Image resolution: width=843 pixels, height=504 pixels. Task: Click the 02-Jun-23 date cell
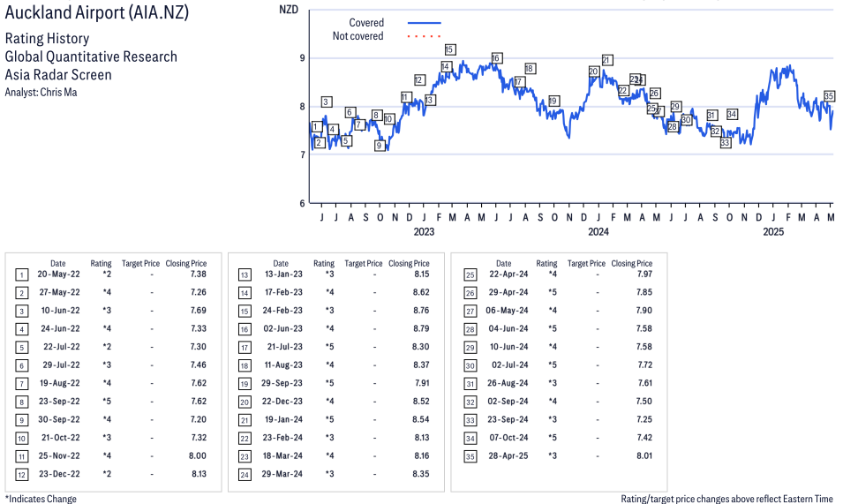[x=282, y=329]
